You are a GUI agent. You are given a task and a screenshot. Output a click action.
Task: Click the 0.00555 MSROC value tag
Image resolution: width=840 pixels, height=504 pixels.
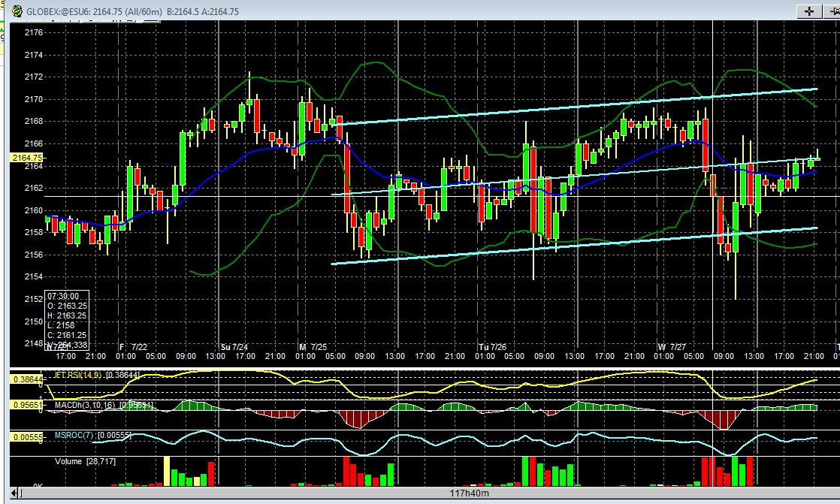click(x=27, y=437)
